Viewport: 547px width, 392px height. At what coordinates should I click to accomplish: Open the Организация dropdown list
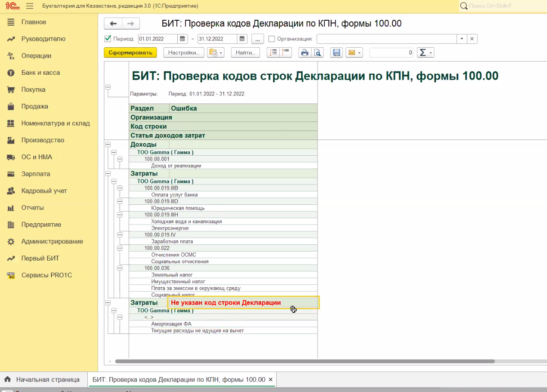(462, 39)
